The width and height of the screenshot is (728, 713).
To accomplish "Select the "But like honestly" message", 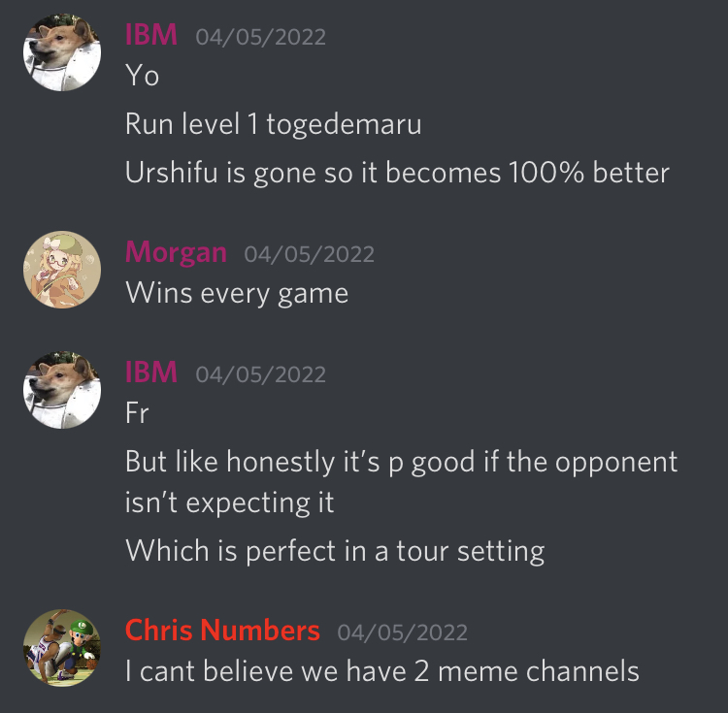I will (x=402, y=482).
